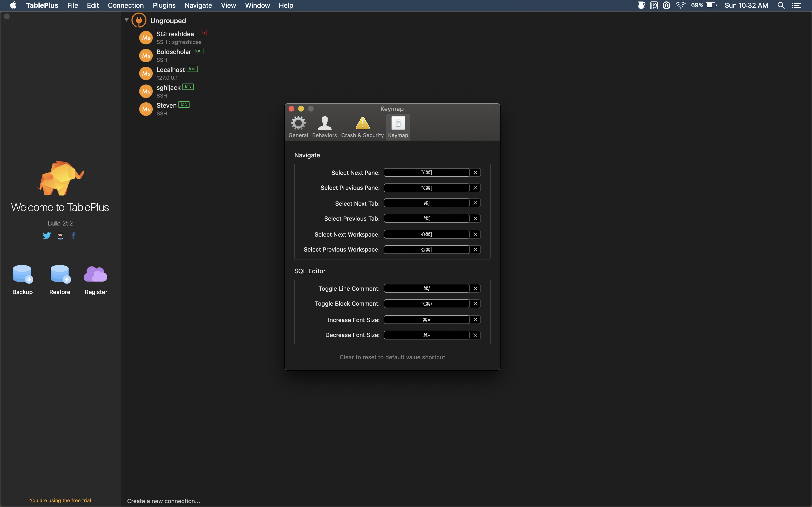Open the Twitter bird icon link
812x507 pixels.
47,236
